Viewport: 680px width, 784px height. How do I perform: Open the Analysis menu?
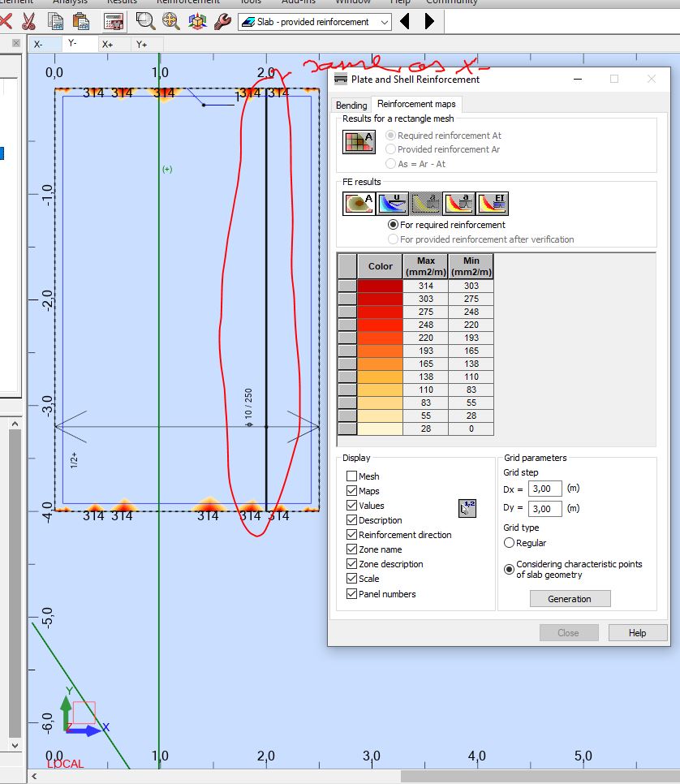tap(71, 2)
